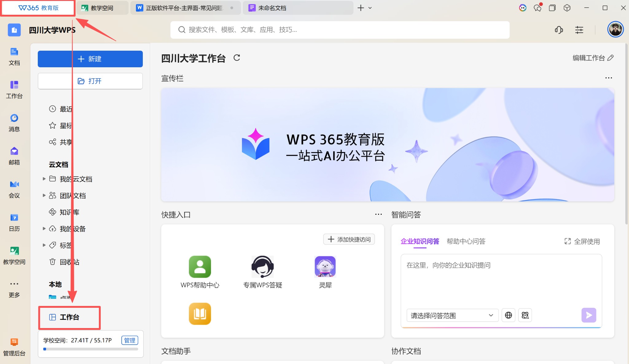
Task: Open 宣传栏 more options ellipsis
Action: 608,78
